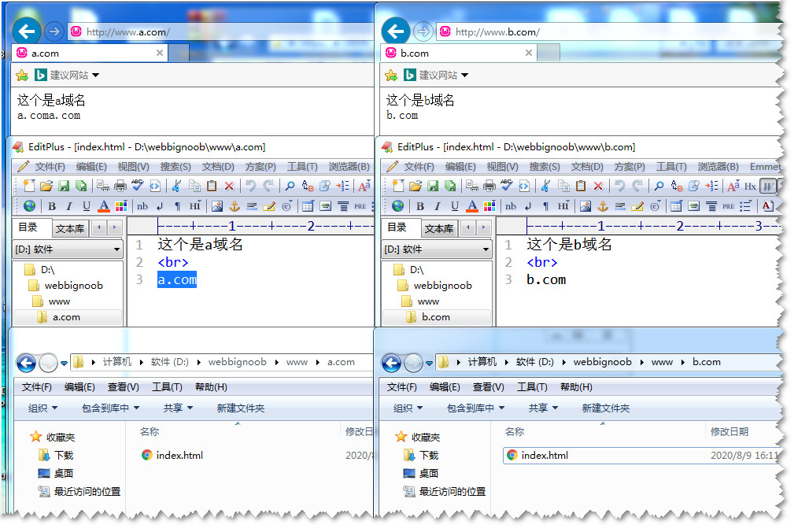Click Italic I HTML icon in b.com EditPlus
Screen dimensions: 798x532
438,206
